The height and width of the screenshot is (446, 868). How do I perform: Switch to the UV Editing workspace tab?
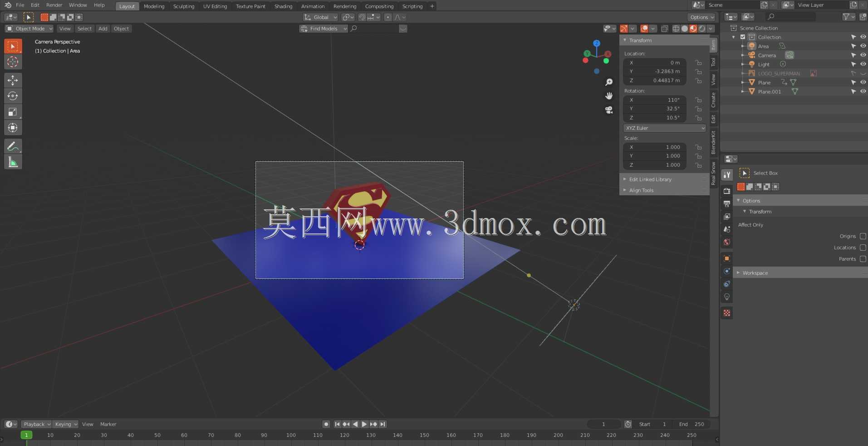[x=215, y=6]
